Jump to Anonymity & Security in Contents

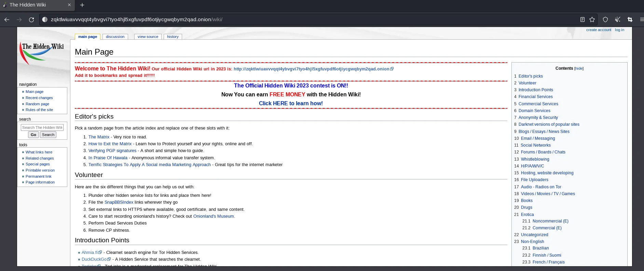[538, 118]
